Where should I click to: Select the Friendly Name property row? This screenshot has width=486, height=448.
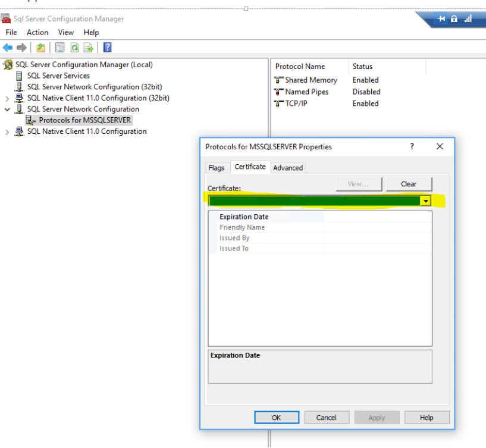pyautogui.click(x=320, y=227)
